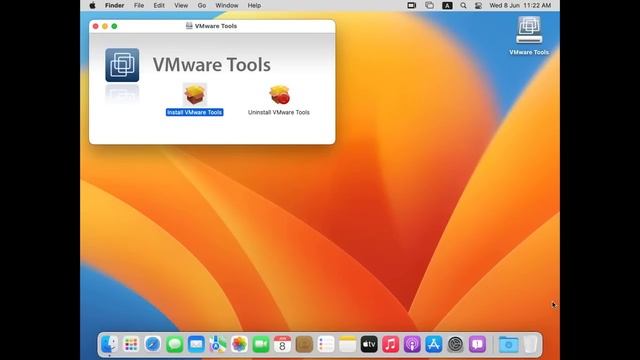Select the VMware Tools disk on the desktop

click(x=529, y=30)
